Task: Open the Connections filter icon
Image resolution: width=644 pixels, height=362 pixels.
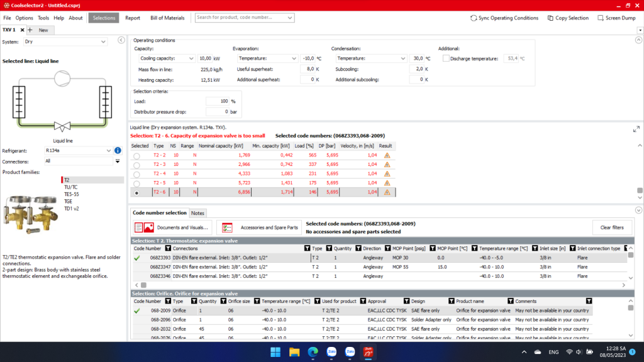Action: click(x=118, y=162)
